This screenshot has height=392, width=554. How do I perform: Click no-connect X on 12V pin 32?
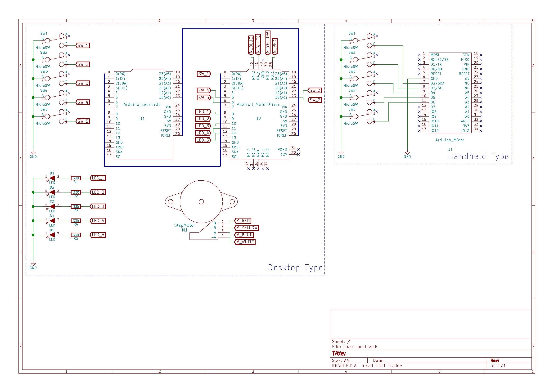tap(298, 154)
